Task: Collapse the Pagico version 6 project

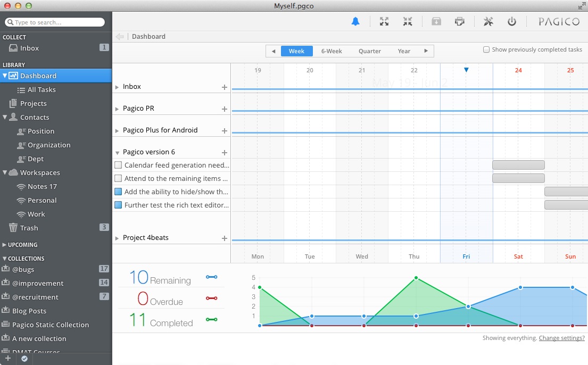Action: tap(117, 153)
